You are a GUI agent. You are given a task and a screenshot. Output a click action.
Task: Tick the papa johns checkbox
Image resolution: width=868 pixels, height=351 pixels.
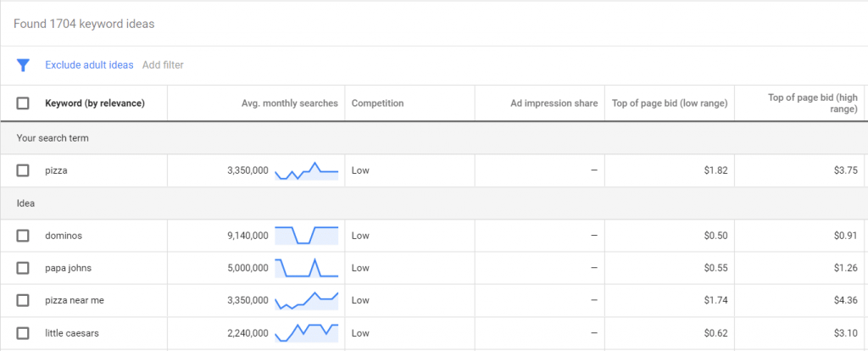point(23,268)
